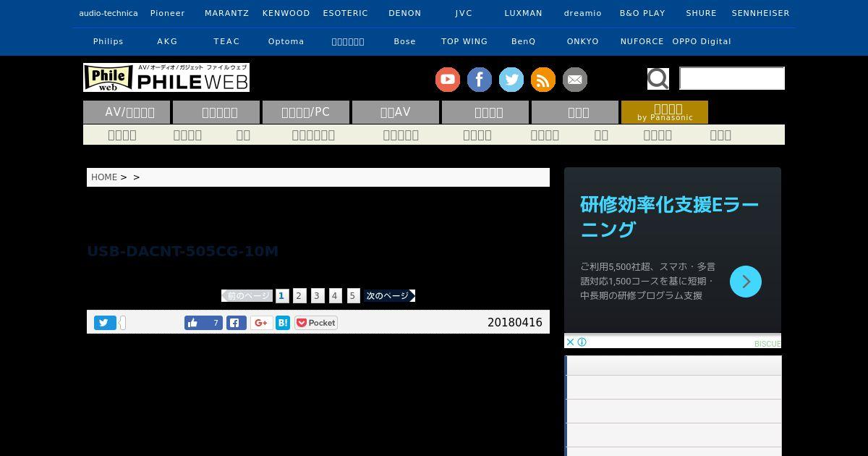The width and height of the screenshot is (868, 456).
Task: Save article with the Pocket button
Action: click(x=316, y=323)
